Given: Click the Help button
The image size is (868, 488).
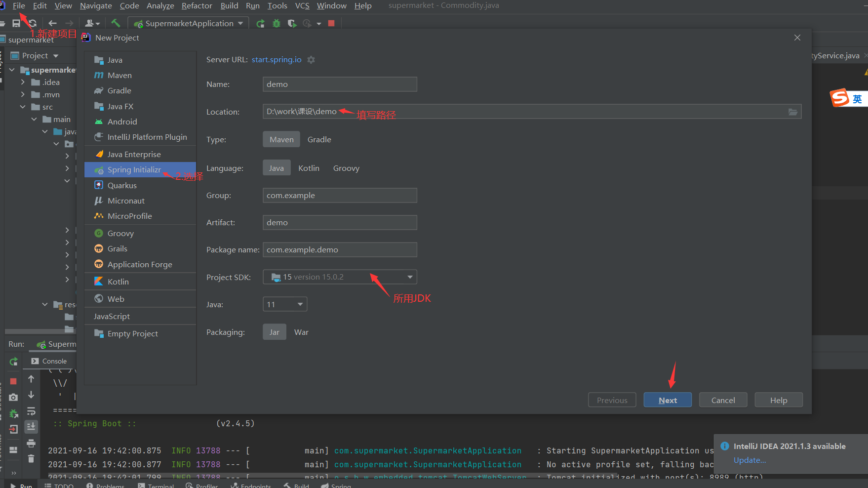Looking at the screenshot, I should click(779, 400).
